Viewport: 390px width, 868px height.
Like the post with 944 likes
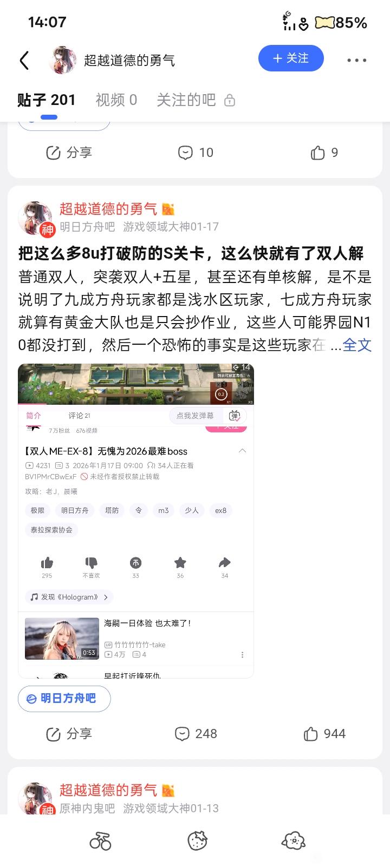(324, 734)
